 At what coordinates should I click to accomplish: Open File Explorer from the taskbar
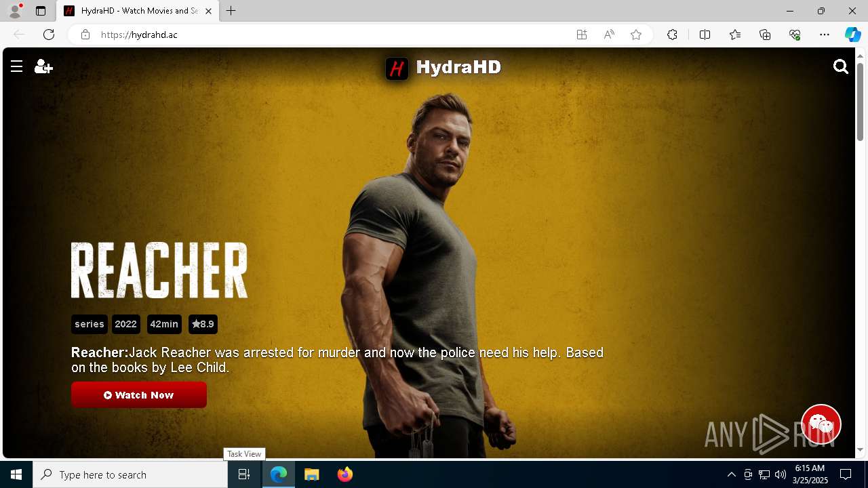tap(311, 474)
